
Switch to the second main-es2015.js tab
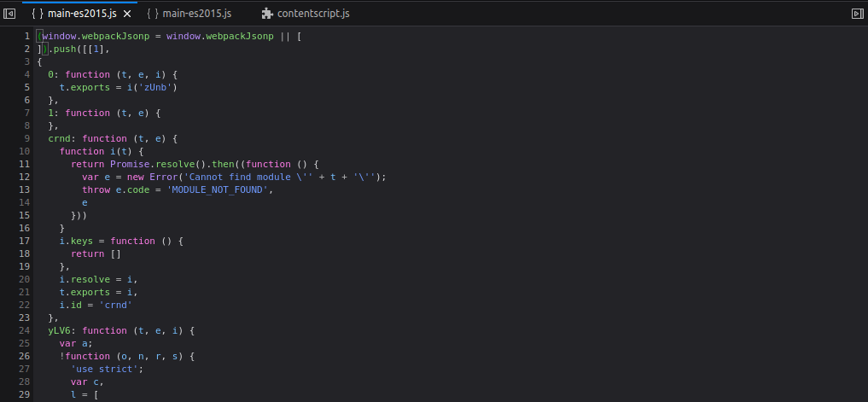point(197,14)
